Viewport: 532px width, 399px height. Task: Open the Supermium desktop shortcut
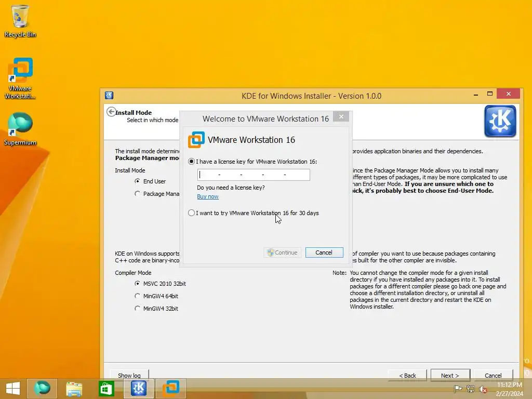click(20, 129)
